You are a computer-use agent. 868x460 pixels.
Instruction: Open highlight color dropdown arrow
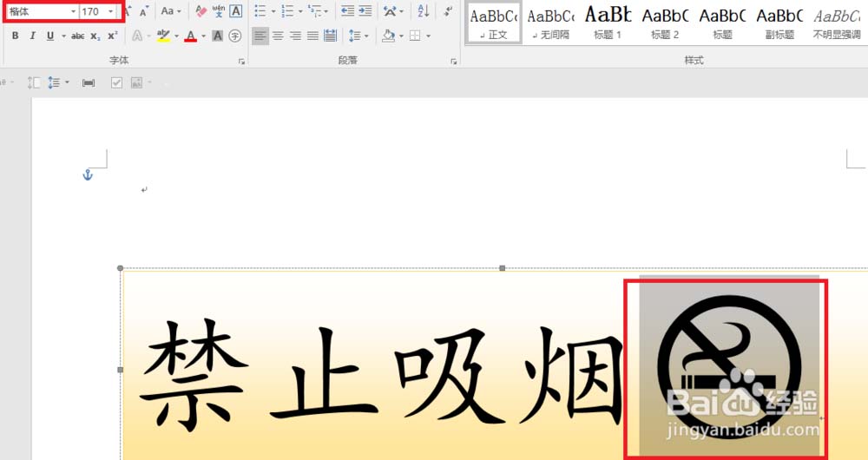pos(176,36)
